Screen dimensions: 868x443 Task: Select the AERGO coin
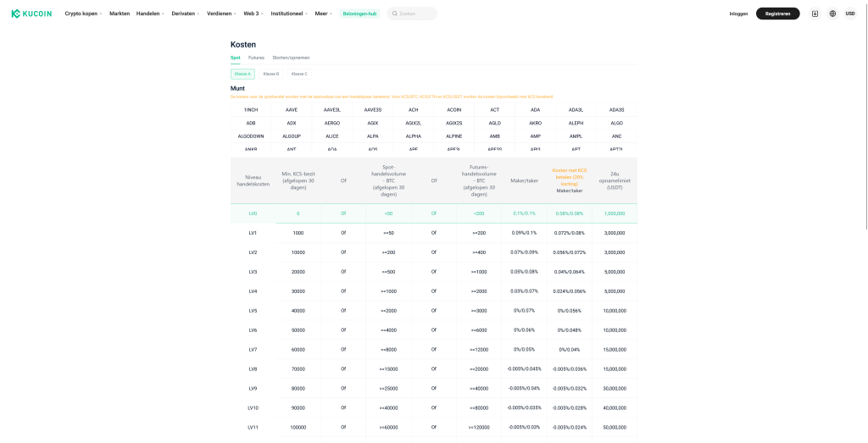[332, 123]
